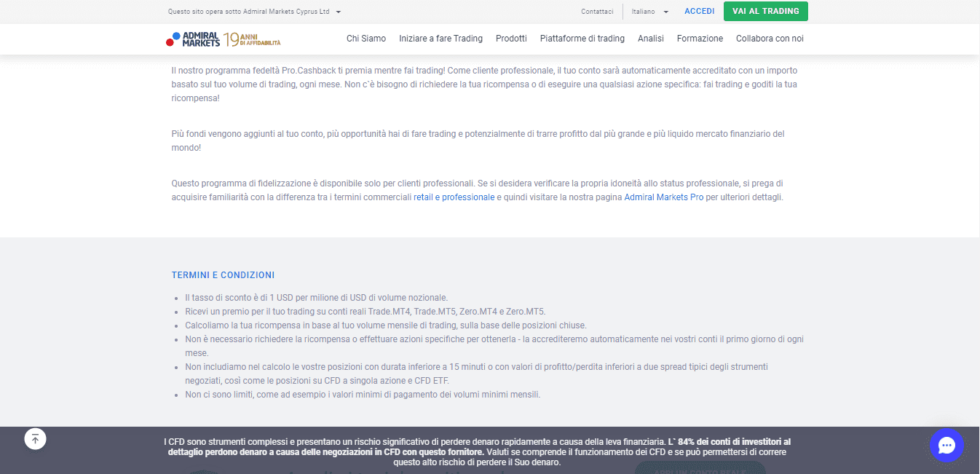Image resolution: width=980 pixels, height=474 pixels.
Task: Click the 19 Anni di Affidabilità badge
Action: click(x=252, y=39)
